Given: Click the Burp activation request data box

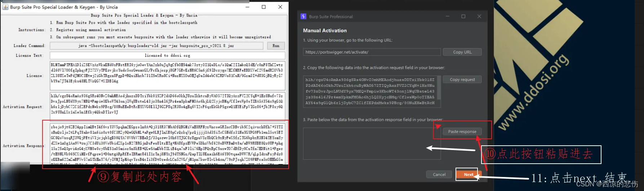Looking at the screenshot, I should point(372,91).
